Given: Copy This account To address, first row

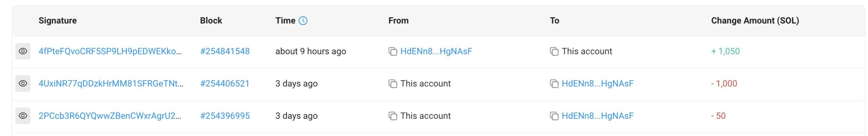Looking at the screenshot, I should point(554,51).
